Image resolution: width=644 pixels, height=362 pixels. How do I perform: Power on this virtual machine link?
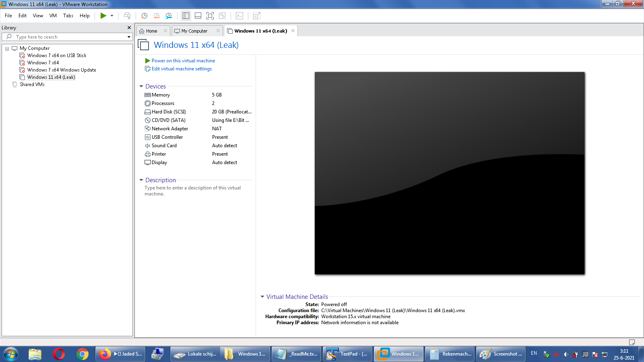point(183,61)
